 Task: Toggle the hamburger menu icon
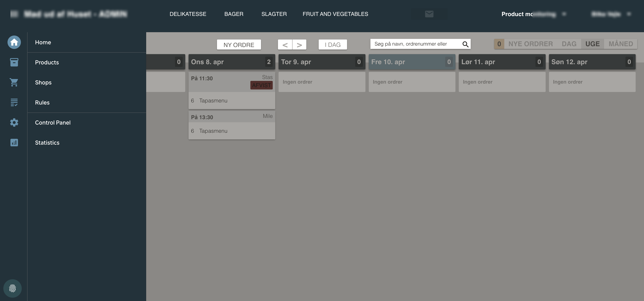14,14
